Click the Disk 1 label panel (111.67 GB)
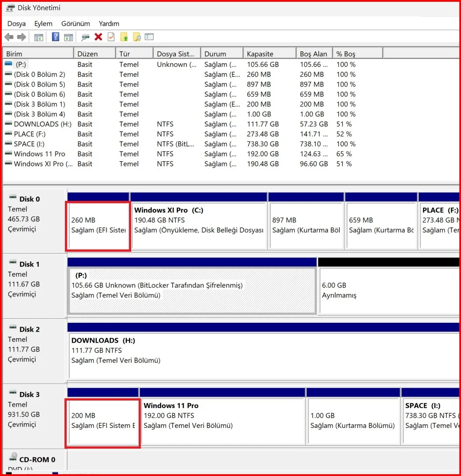The width and height of the screenshot is (461, 476). pos(34,286)
